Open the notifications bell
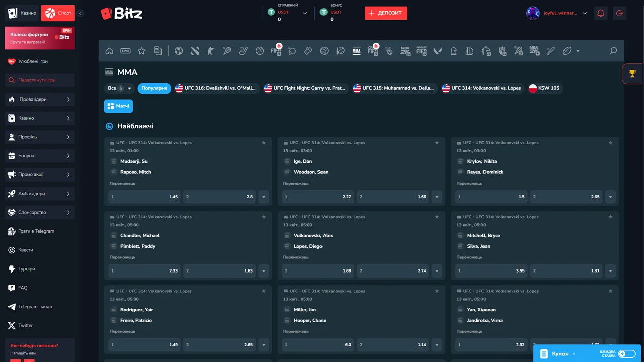Image resolution: width=644 pixels, height=362 pixels. (x=600, y=13)
